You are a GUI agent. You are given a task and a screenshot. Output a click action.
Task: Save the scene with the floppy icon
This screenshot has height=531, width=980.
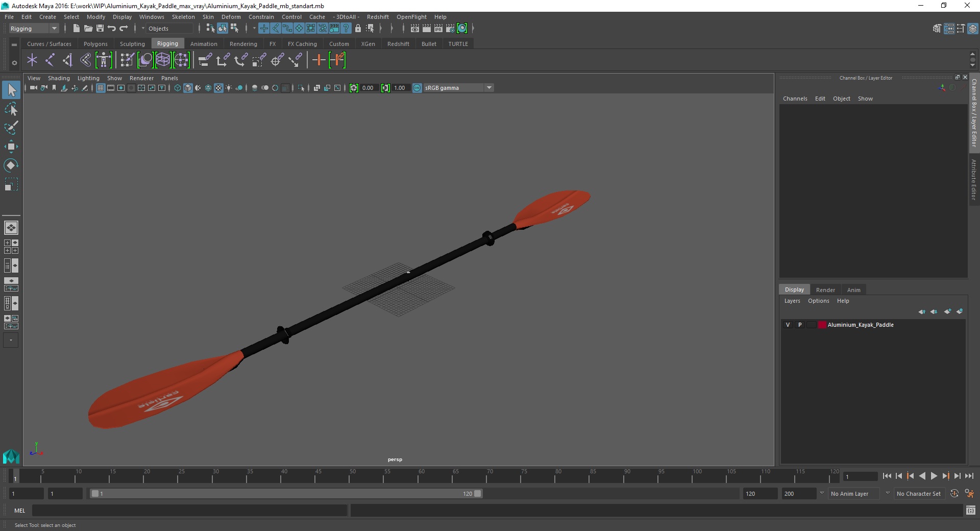point(100,29)
